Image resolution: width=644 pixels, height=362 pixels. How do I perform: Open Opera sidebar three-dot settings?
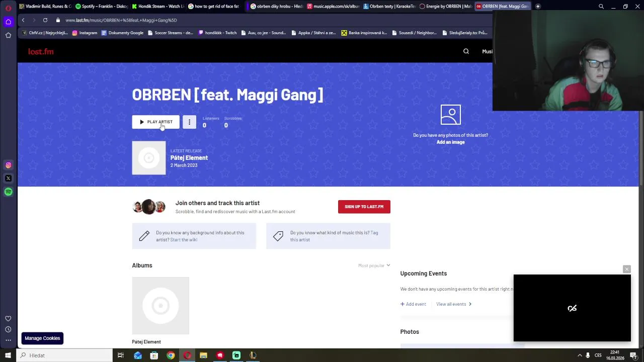coord(8,340)
